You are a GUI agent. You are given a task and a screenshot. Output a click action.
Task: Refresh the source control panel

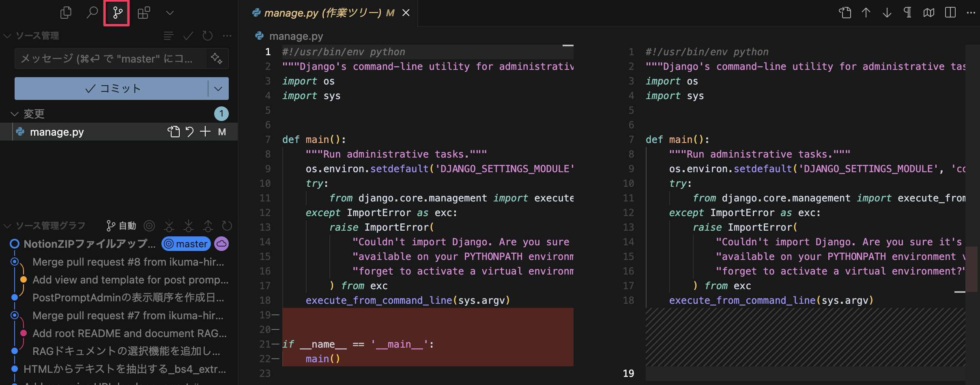pos(207,36)
